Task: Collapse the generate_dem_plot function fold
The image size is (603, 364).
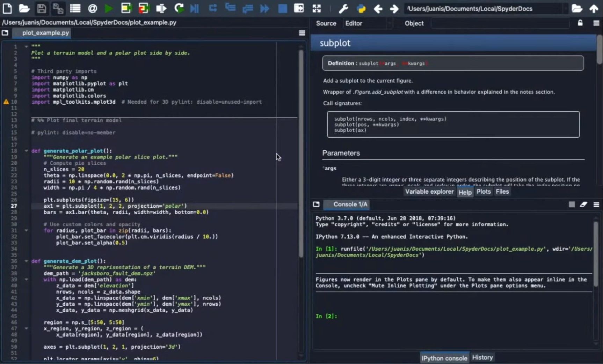Action: pos(26,261)
